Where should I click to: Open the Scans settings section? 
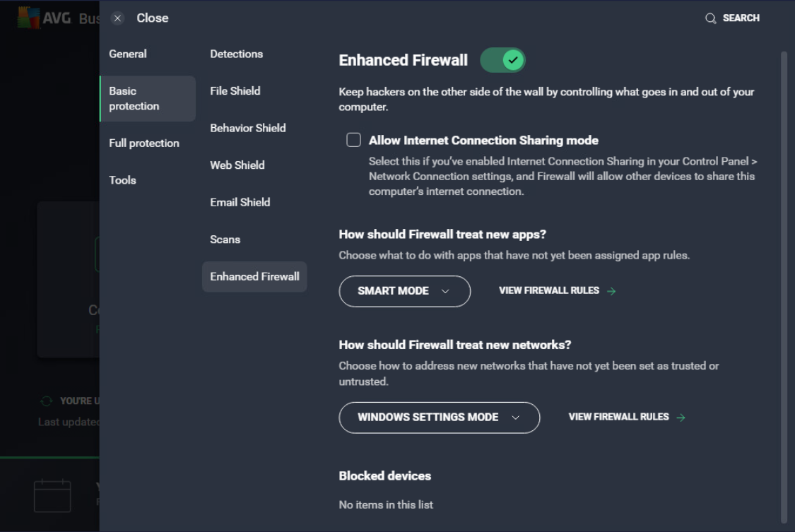tap(225, 240)
